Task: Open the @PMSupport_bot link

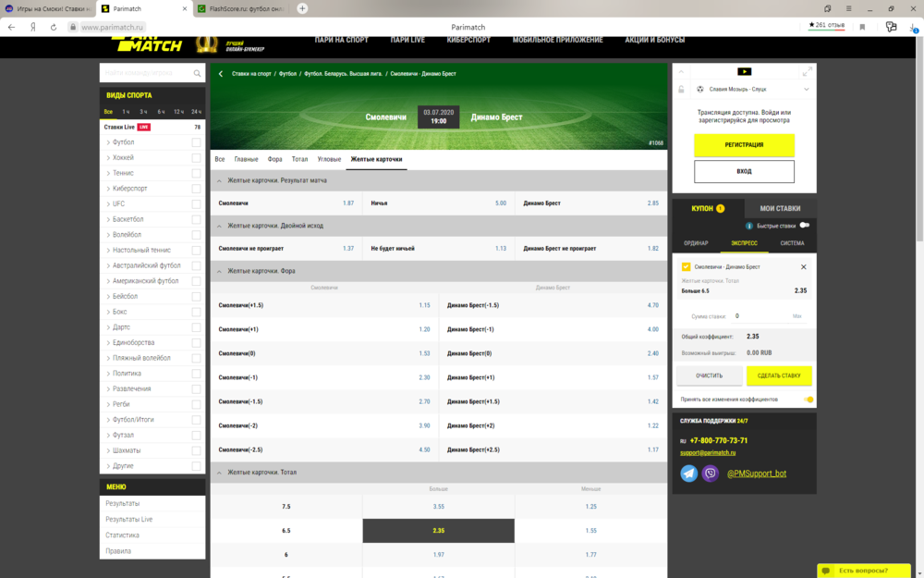Action: [757, 473]
